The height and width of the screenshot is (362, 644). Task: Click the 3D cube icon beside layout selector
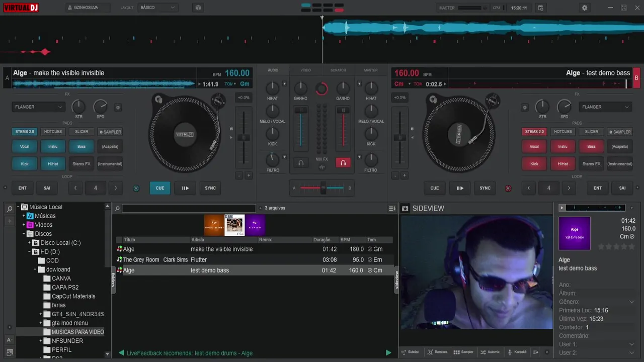point(198,8)
